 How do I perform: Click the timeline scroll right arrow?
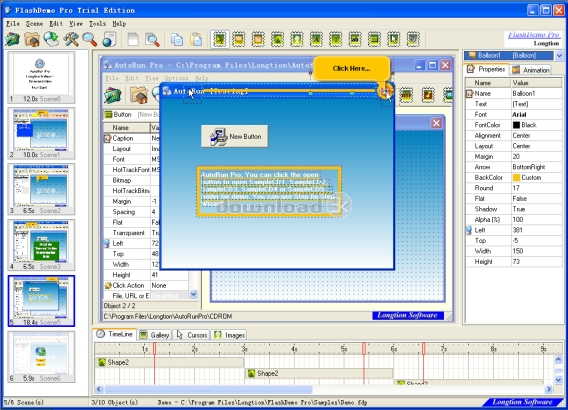[x=549, y=389]
